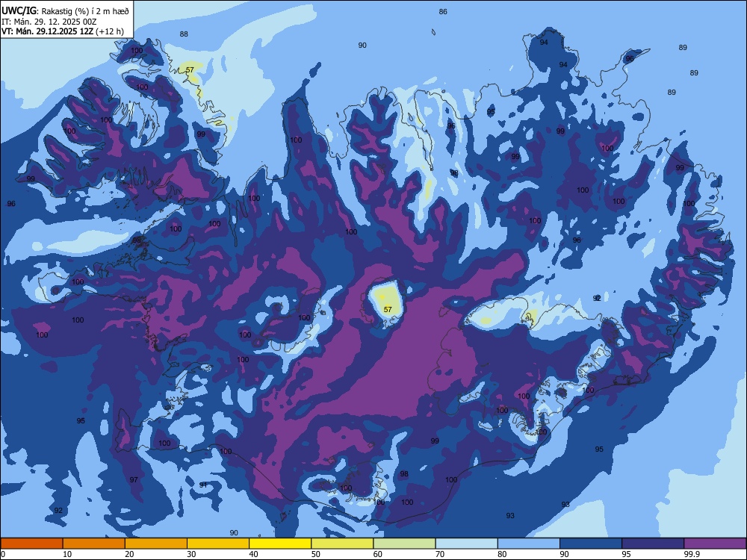
Task: Click the humidity value '86' on the map
Action: tap(443, 11)
